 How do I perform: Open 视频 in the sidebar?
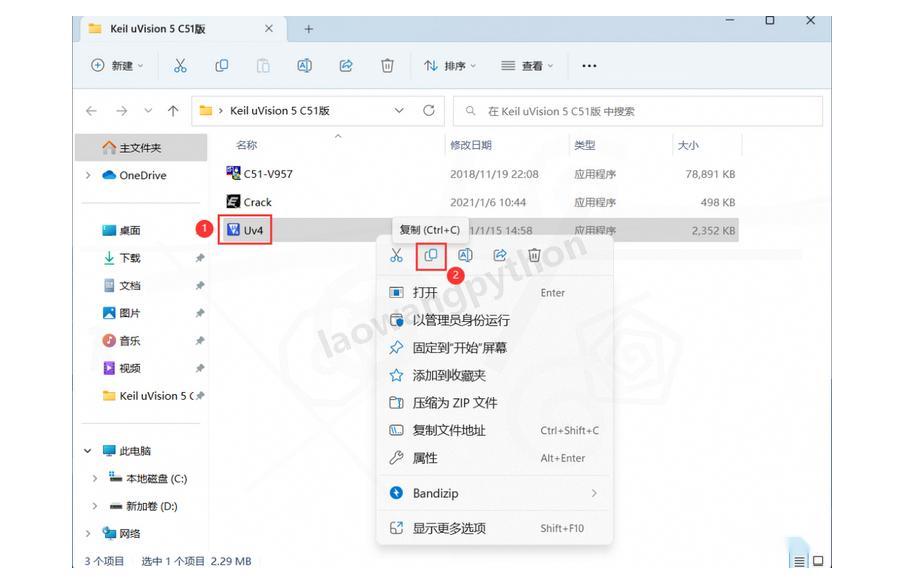121,368
